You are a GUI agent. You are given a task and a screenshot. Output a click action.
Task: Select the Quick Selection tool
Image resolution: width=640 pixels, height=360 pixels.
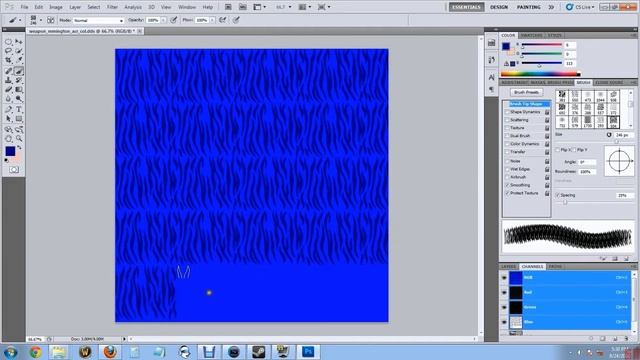click(19, 51)
